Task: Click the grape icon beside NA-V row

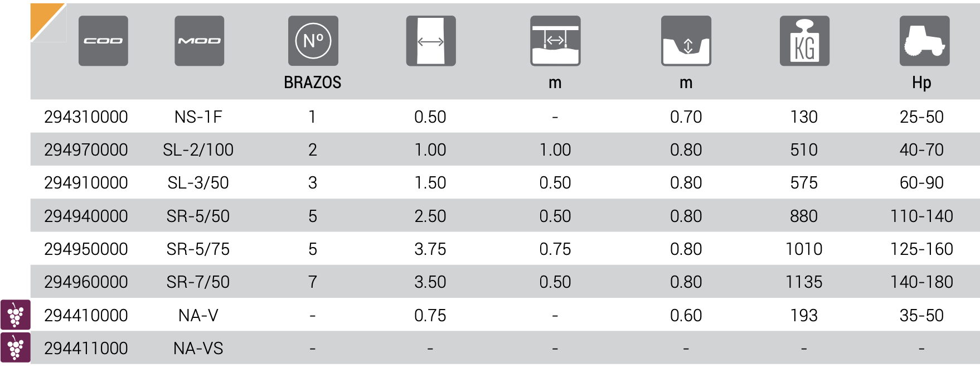Action: tap(16, 315)
